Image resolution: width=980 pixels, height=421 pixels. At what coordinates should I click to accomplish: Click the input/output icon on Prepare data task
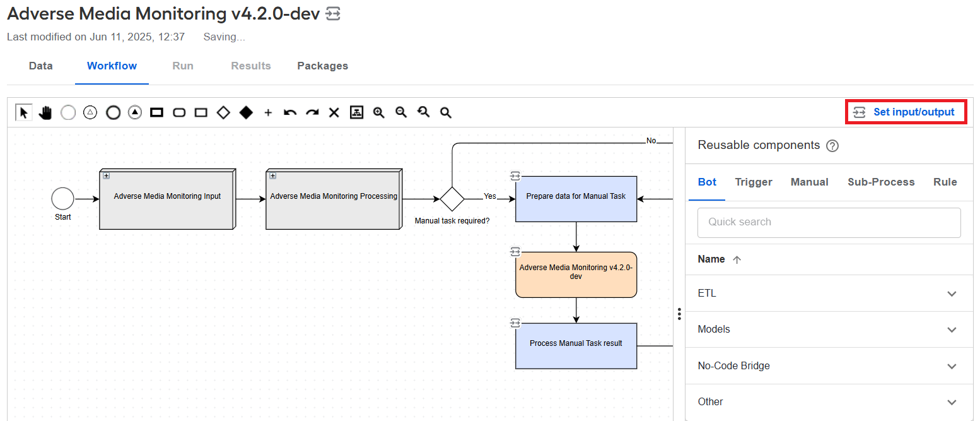tap(515, 176)
